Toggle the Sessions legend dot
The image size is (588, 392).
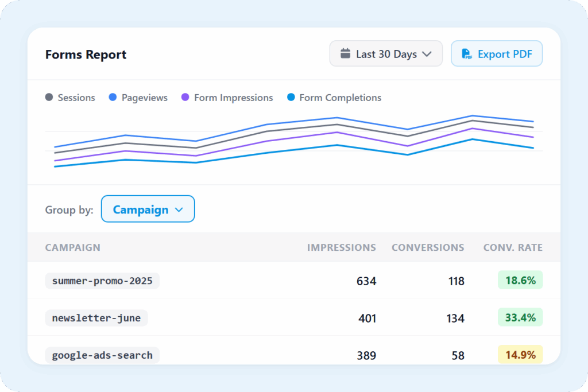(49, 98)
